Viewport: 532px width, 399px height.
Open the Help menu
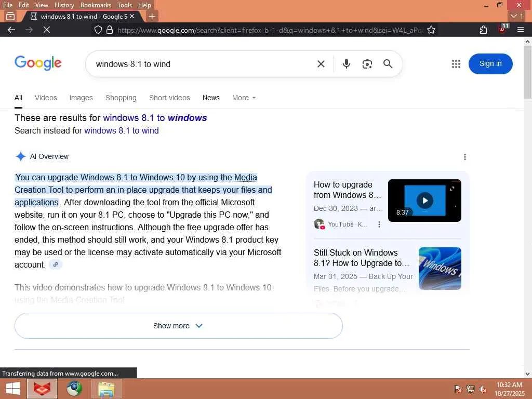click(x=144, y=5)
